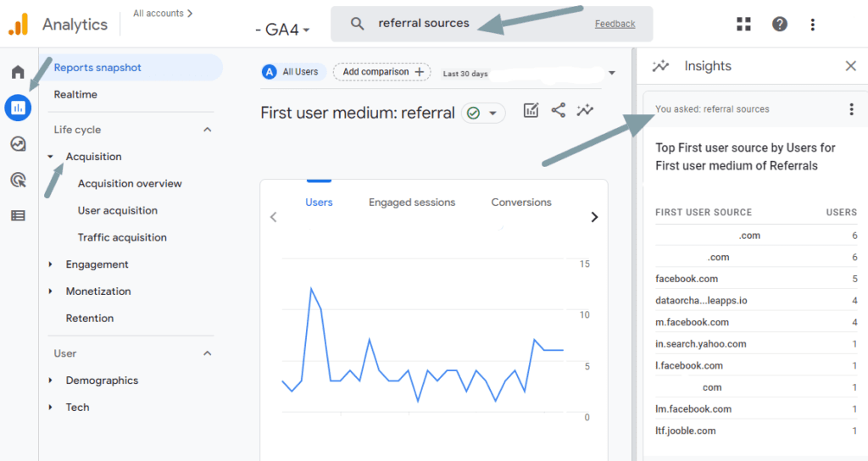The width and height of the screenshot is (868, 461).
Task: Open the GA4 property selector dropdown
Action: tap(282, 30)
